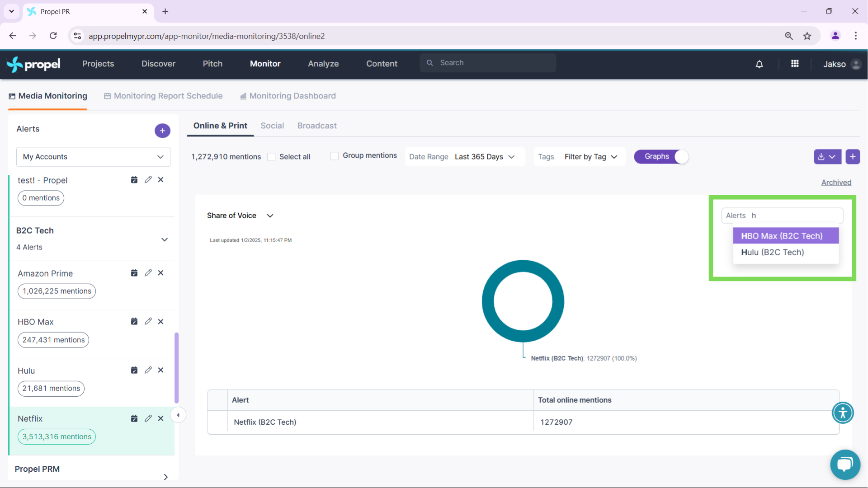Delete the Netflix alert

[160, 418]
